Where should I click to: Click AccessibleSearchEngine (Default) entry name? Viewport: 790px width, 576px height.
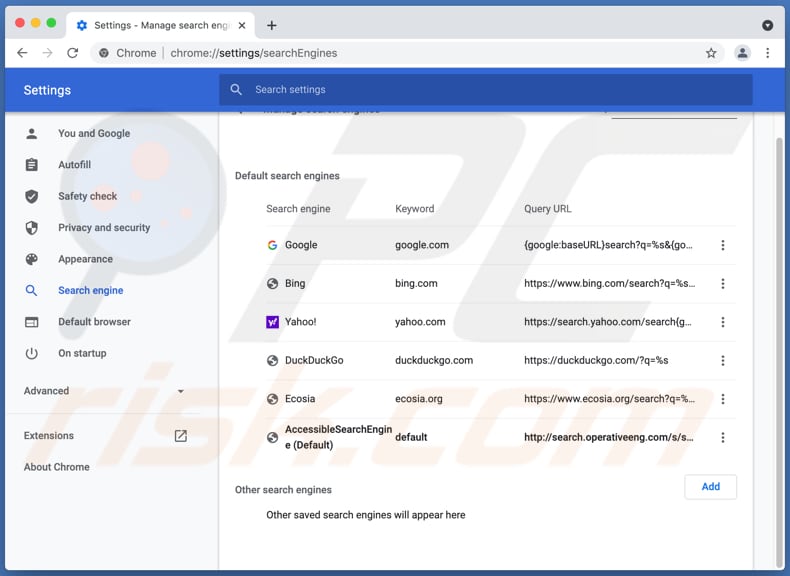click(338, 437)
